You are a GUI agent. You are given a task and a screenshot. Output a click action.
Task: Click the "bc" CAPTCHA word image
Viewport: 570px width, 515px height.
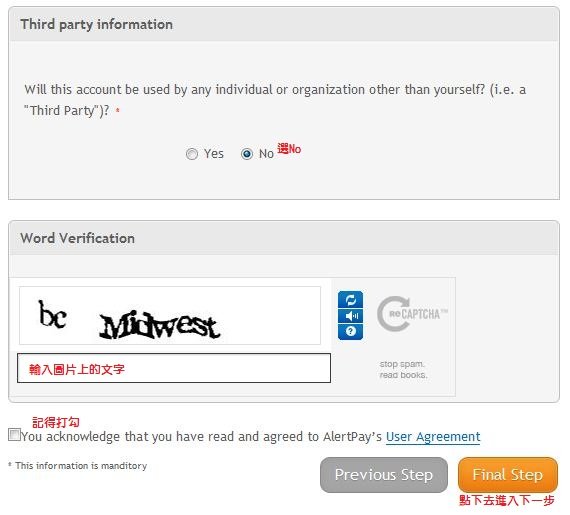point(53,314)
